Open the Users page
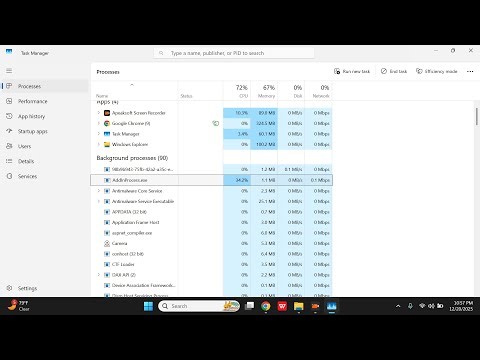The image size is (480, 360). click(x=45, y=146)
